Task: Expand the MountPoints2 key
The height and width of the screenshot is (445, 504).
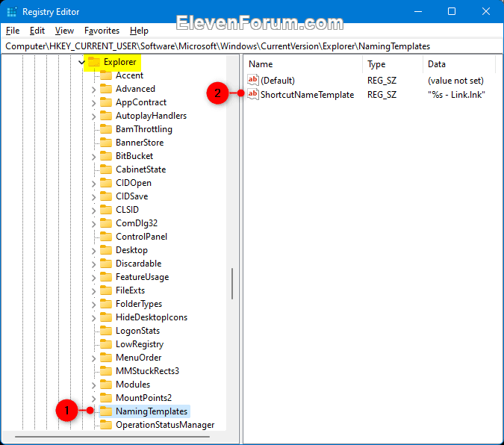Action: 93,399
